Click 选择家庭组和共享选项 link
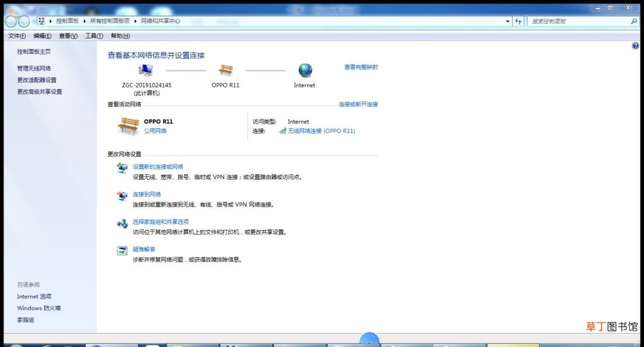 pyautogui.click(x=161, y=222)
